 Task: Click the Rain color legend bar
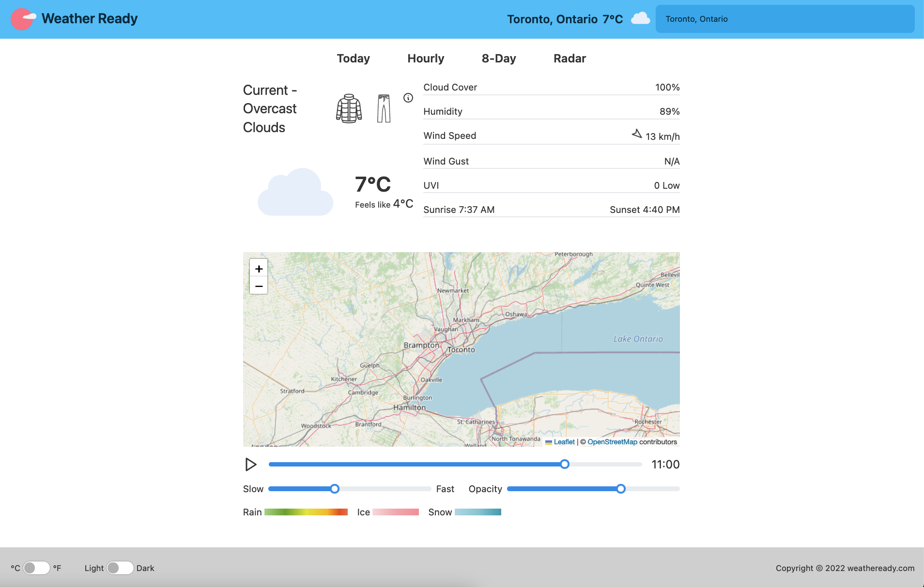coord(306,512)
